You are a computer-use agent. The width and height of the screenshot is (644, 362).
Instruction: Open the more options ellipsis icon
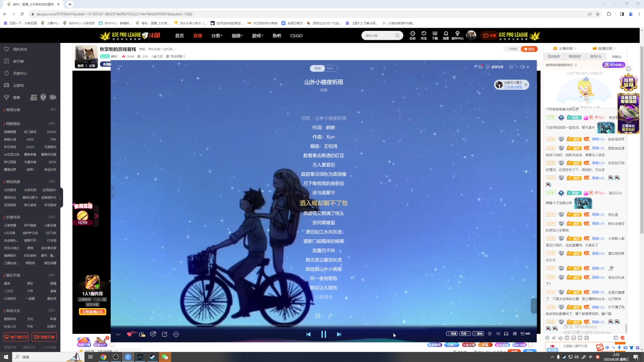(x=176, y=334)
